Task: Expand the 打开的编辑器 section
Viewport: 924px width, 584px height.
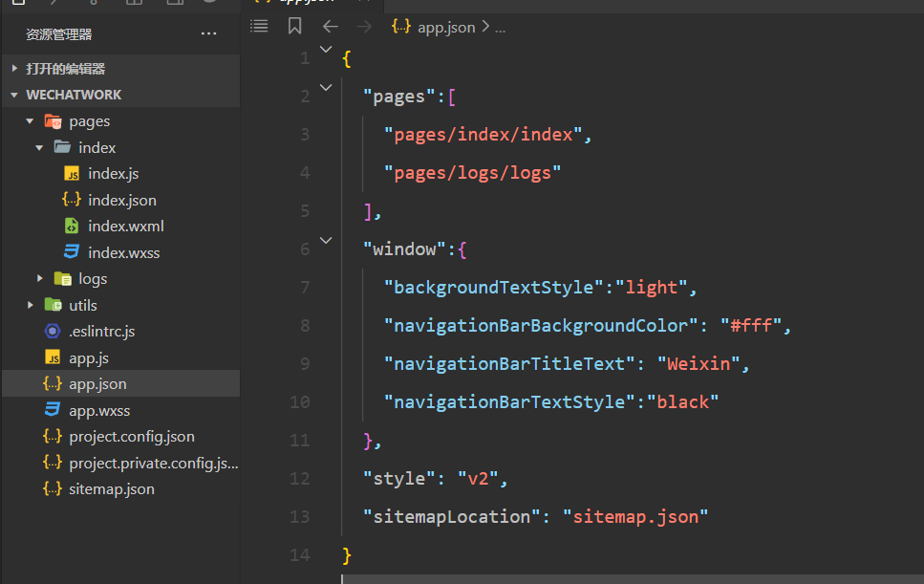Action: [x=65, y=69]
